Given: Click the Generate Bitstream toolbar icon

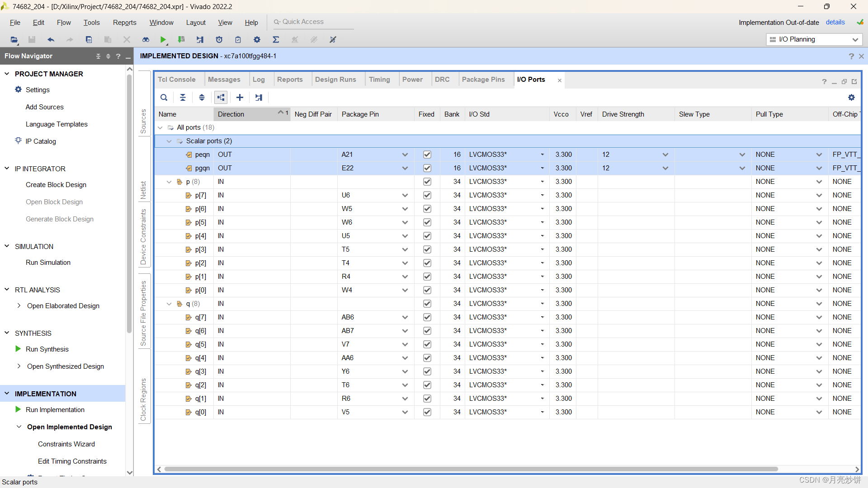Looking at the screenshot, I should (181, 40).
